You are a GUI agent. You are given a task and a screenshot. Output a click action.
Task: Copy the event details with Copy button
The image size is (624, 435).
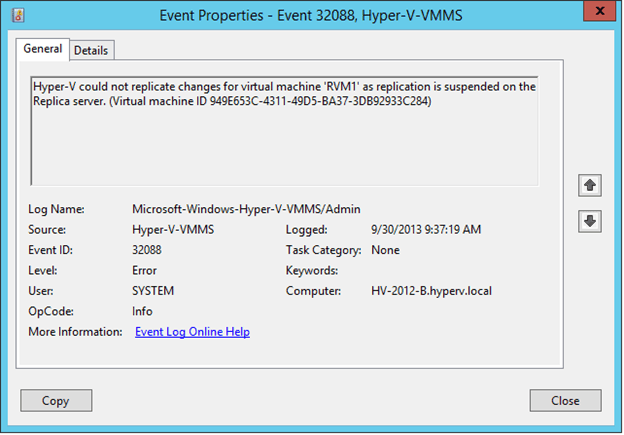56,400
